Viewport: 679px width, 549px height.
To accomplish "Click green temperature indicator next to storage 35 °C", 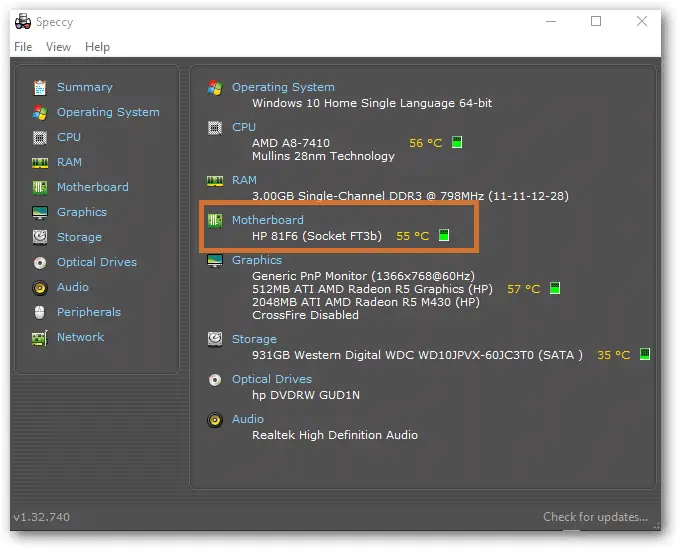I will click(645, 354).
